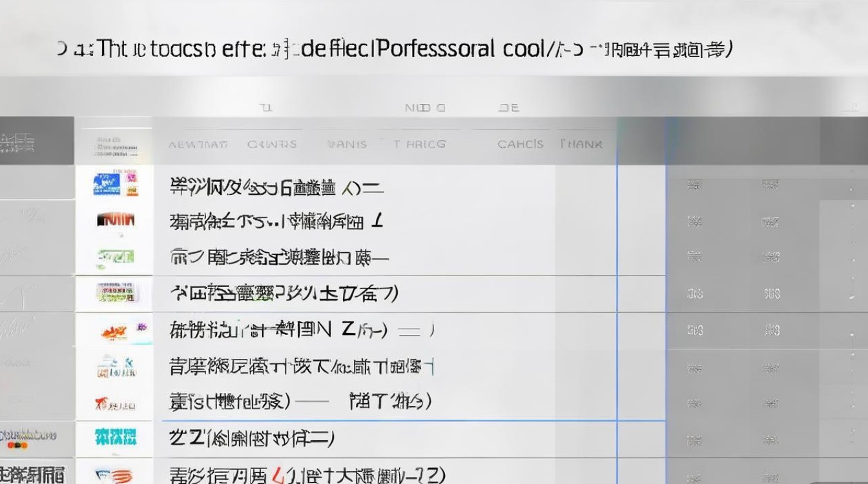The height and width of the screenshot is (484, 868).
Task: Click the sidebar item with colored dots
Action: [x=29, y=438]
